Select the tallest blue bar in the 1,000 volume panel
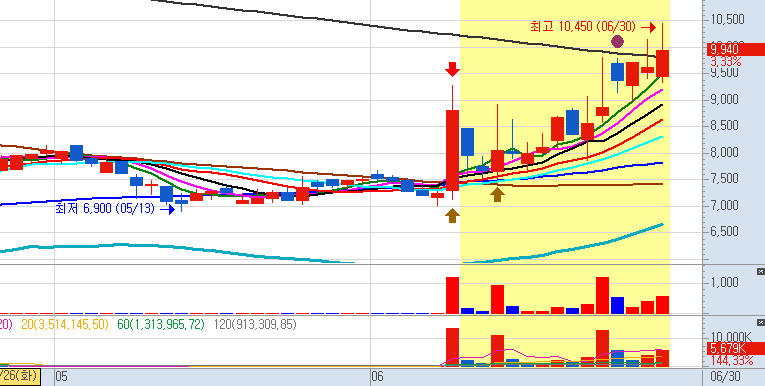 (x=617, y=305)
